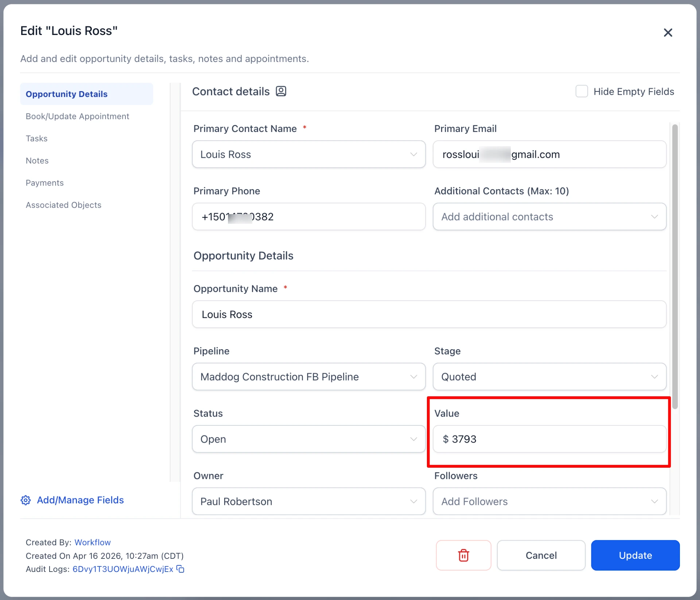Open the Status dropdown showing Open

click(309, 439)
